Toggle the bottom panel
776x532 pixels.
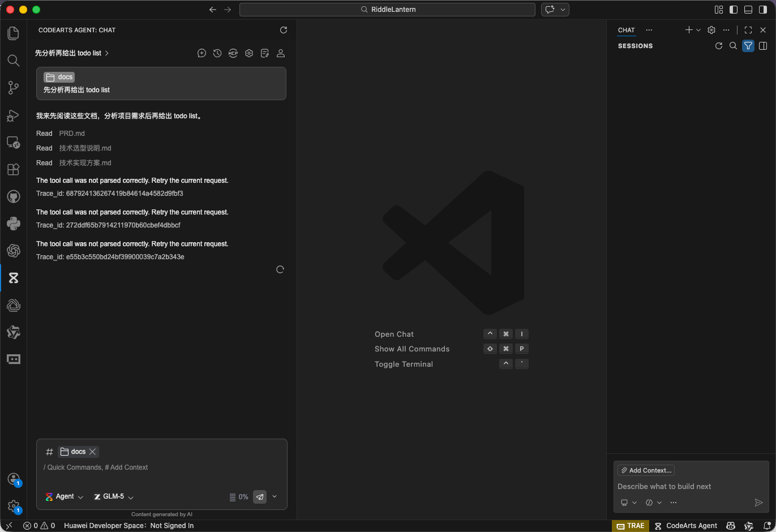click(748, 10)
